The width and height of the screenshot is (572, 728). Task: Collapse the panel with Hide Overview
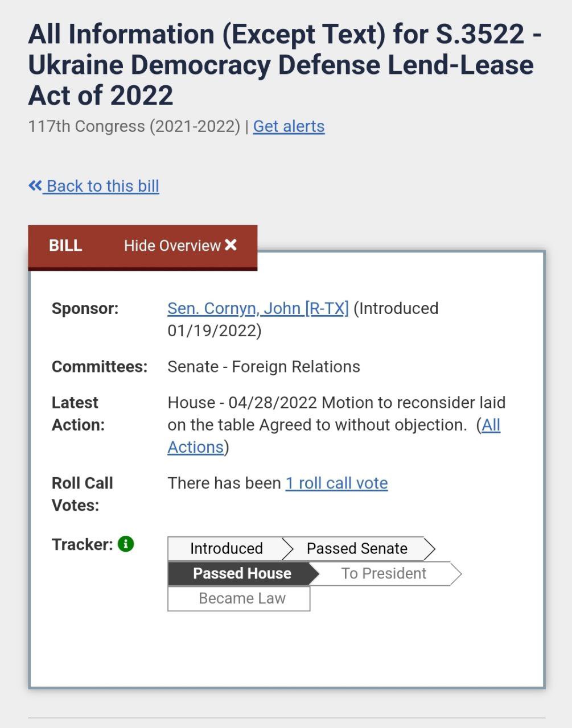point(180,246)
